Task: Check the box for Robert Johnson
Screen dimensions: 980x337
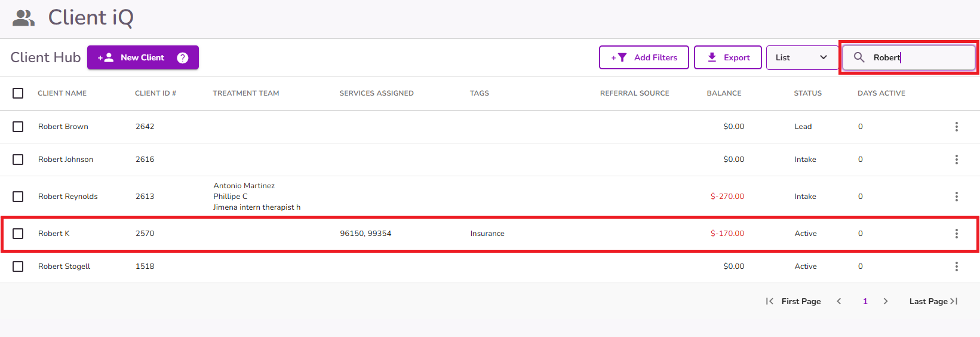Action: tap(18, 160)
